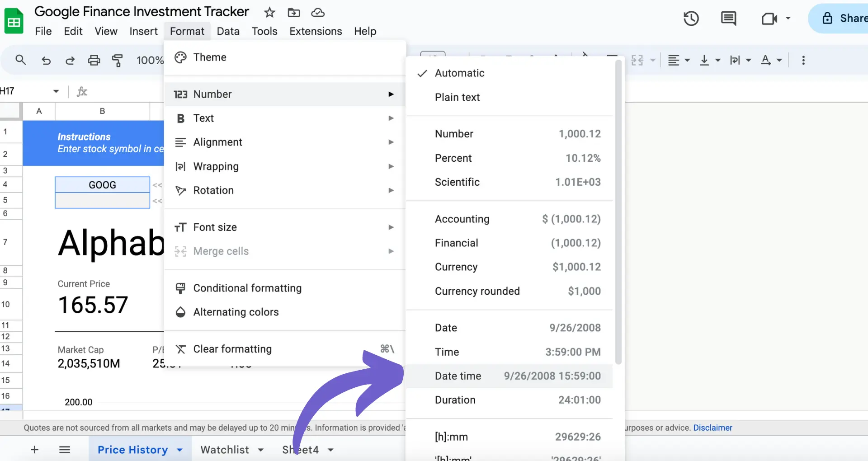Expand the Alignment submenu
Viewport: 868px width, 461px height.
[285, 142]
